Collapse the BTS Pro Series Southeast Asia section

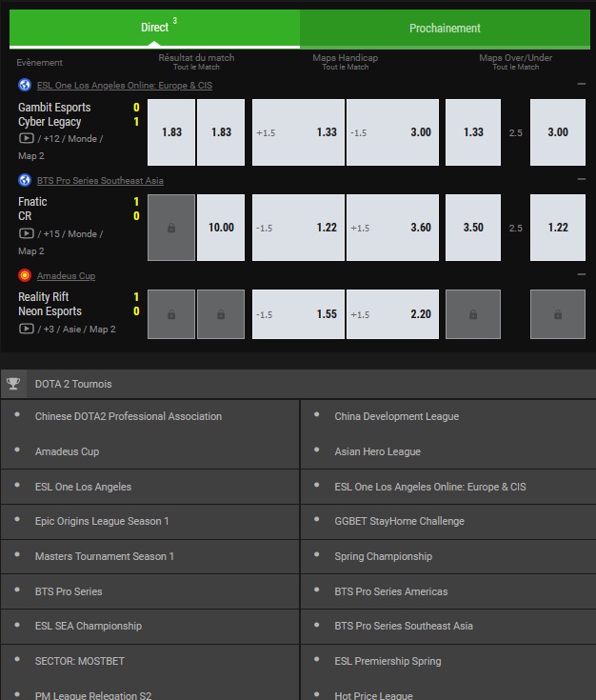pos(582,179)
